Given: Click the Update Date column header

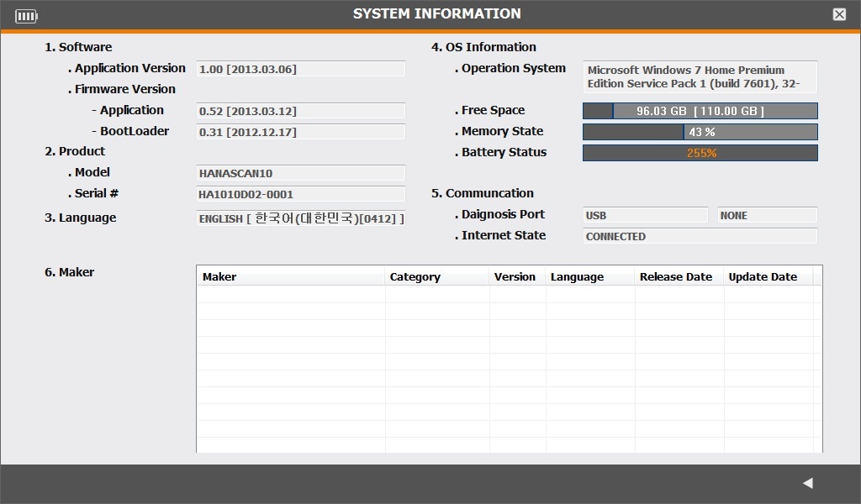Looking at the screenshot, I should coord(767,276).
